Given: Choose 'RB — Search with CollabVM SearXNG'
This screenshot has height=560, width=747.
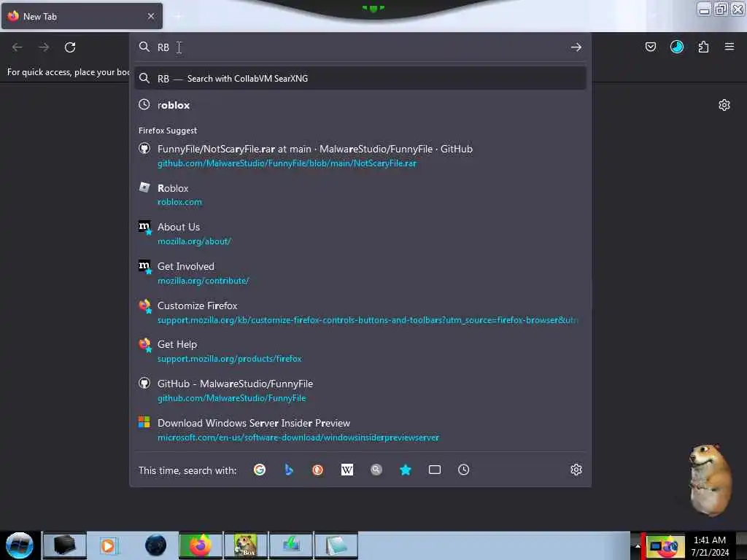Looking at the screenshot, I should [x=360, y=79].
